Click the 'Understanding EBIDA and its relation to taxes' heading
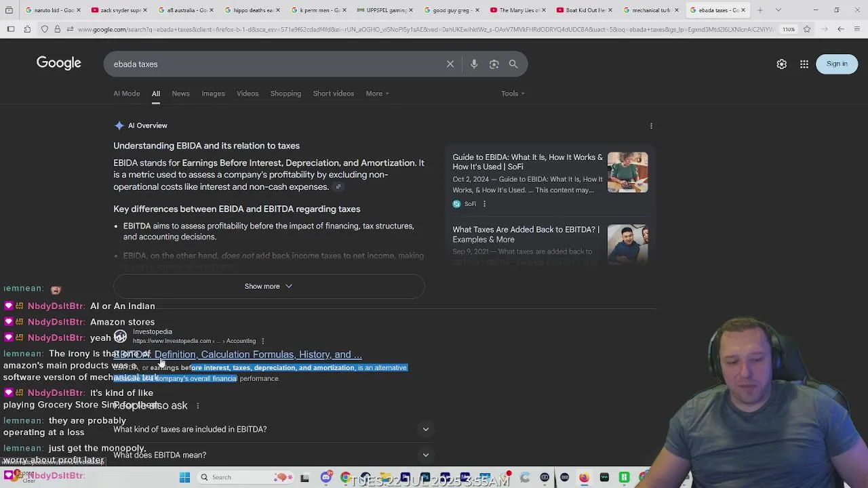Image resolution: width=868 pixels, height=488 pixels. (x=206, y=146)
